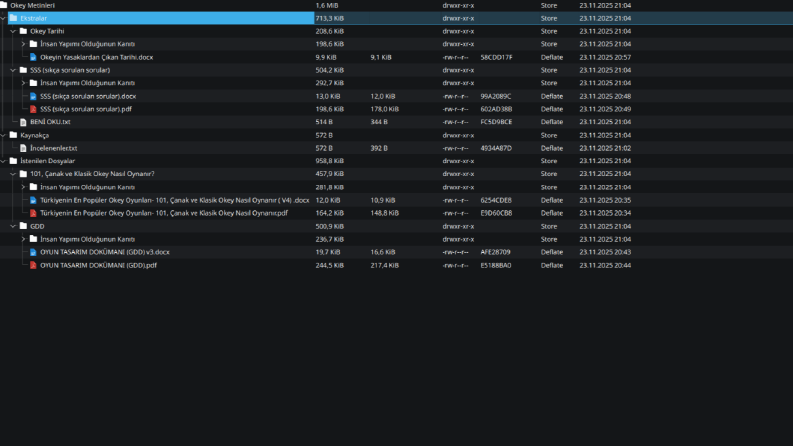Collapse the Ekstralar folder
Image resolution: width=793 pixels, height=446 pixels.
click(x=4, y=18)
